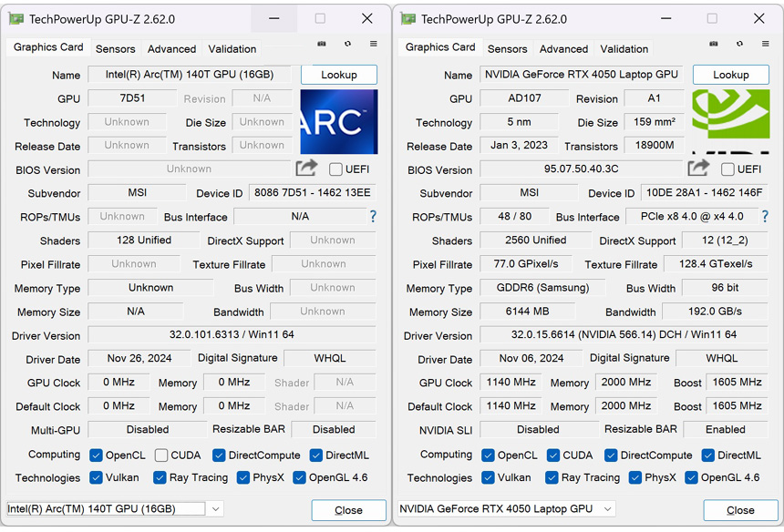Expand the Intel Arc 140T GPU selector dropdown
The height and width of the screenshot is (532, 784).
point(214,509)
